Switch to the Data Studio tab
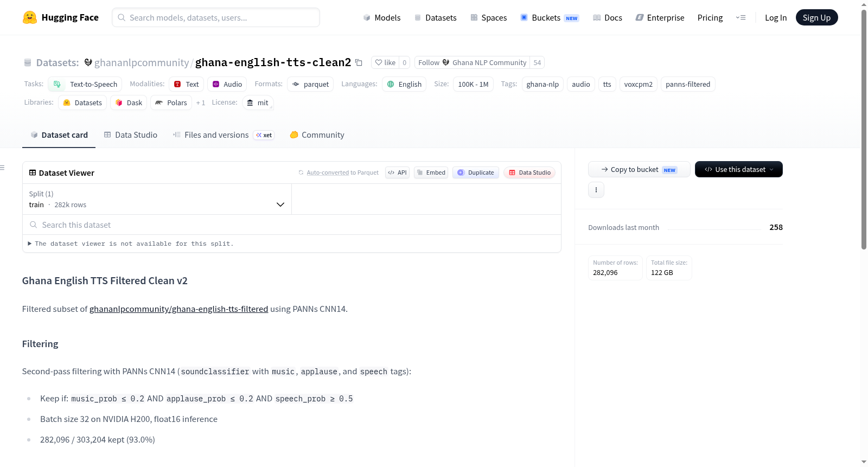This screenshot has width=868, height=467. pyautogui.click(x=131, y=135)
